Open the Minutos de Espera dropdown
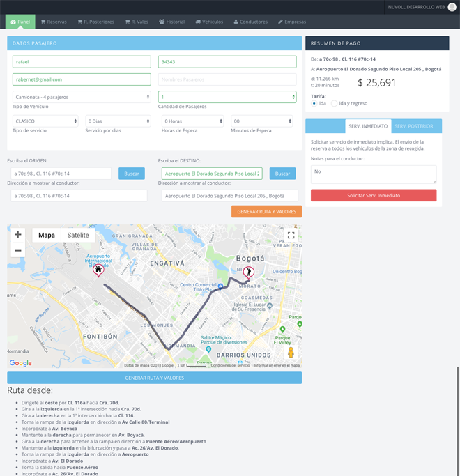The image size is (460, 476). (262, 121)
